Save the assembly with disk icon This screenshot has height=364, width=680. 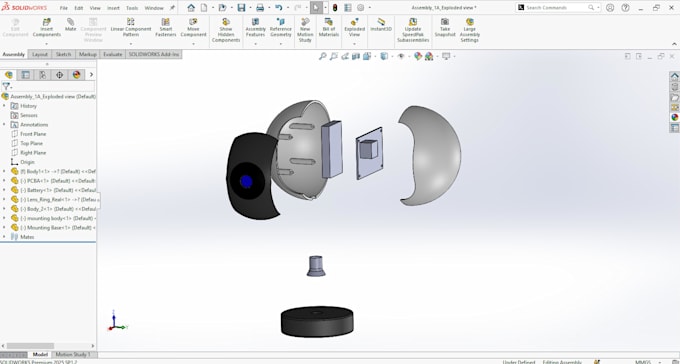tap(241, 7)
